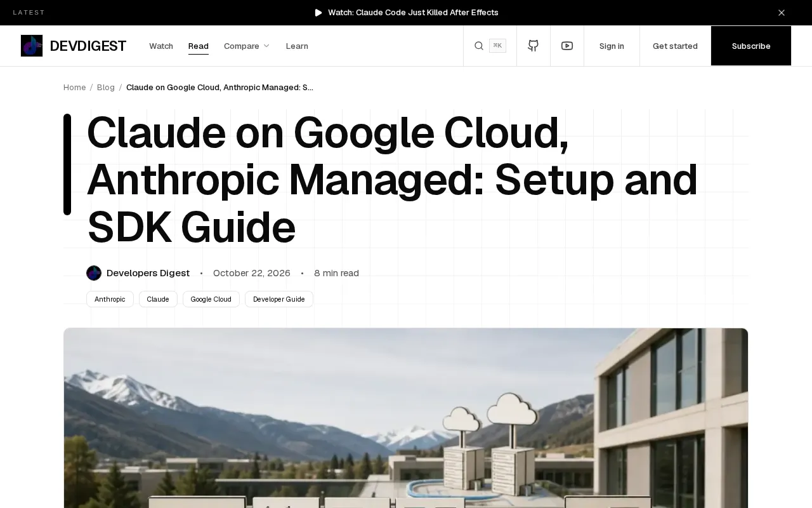The image size is (812, 508).
Task: Click the Developers Digest author name
Action: point(148,273)
